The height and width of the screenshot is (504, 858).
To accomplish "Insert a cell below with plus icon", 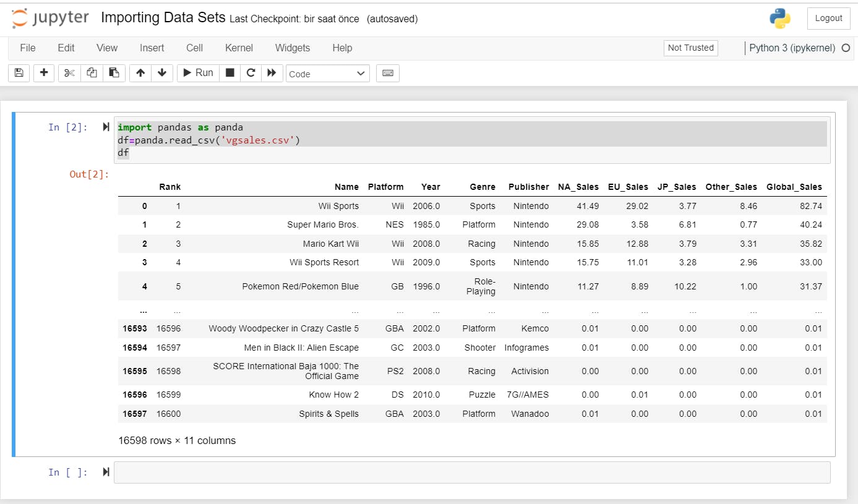I will (x=44, y=73).
